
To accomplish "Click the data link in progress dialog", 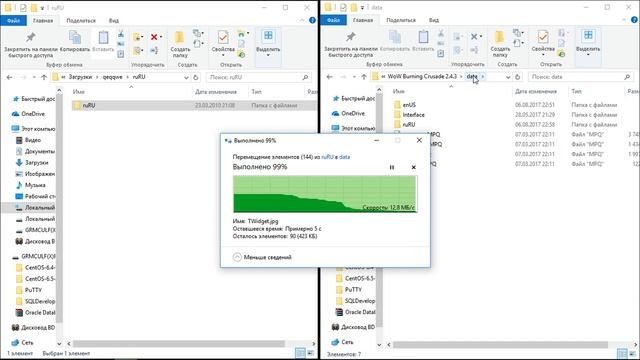I will click(x=344, y=157).
